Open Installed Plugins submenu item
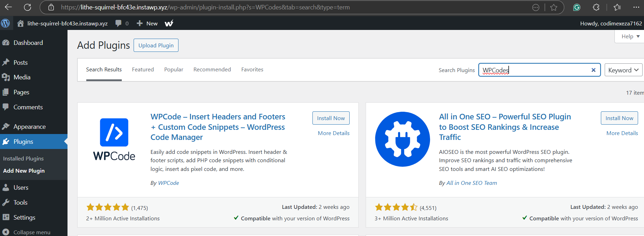The height and width of the screenshot is (236, 644). point(23,158)
